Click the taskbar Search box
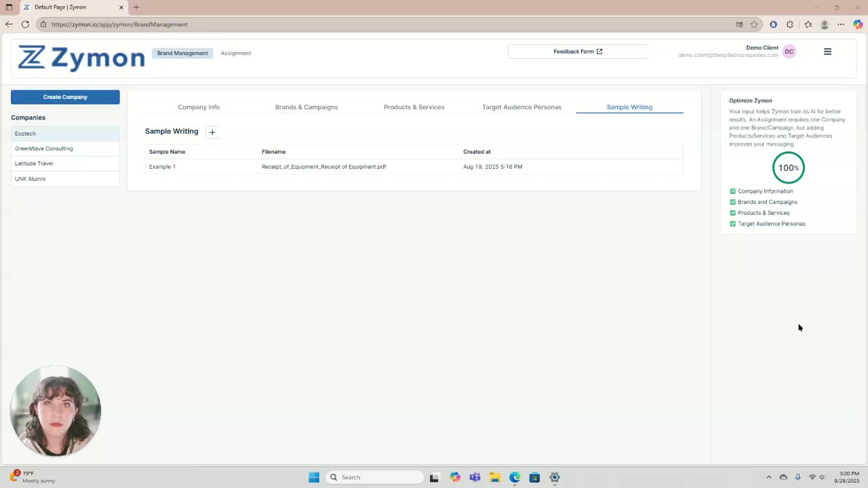This screenshot has width=868, height=488. (x=374, y=477)
